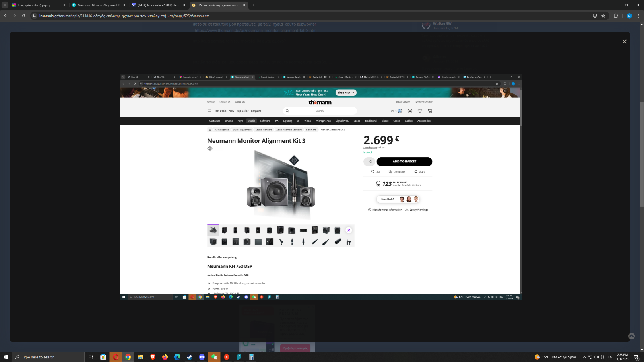Click the scroll-to-top arrow button
Viewport: 644px width, 362px height.
pos(632,336)
